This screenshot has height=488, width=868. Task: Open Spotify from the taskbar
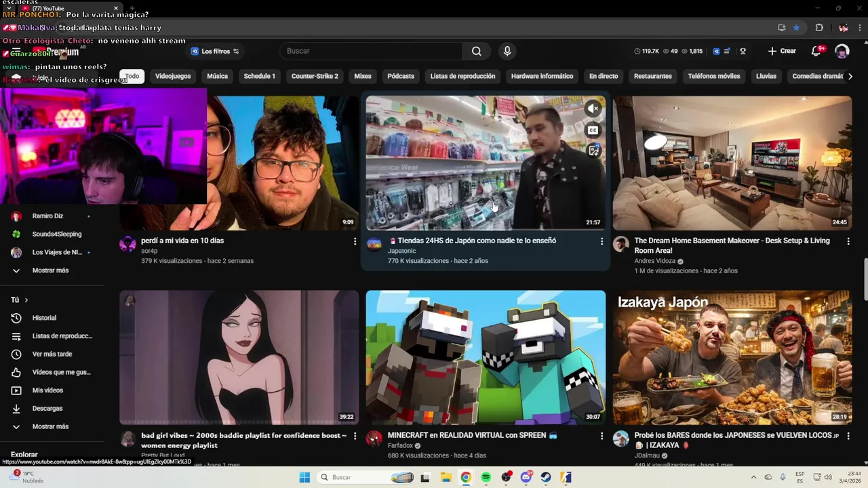pos(486,477)
